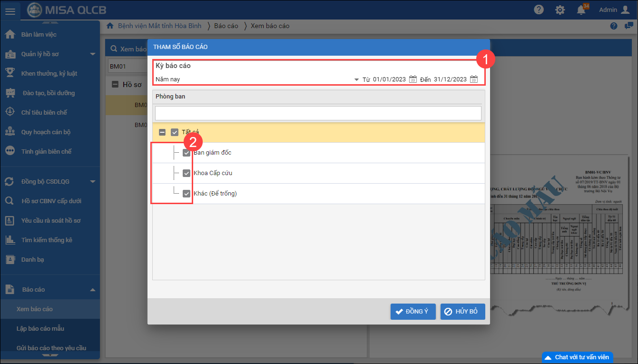
Task: Toggle the 'Khác (Để trống)' checkbox
Action: (186, 194)
